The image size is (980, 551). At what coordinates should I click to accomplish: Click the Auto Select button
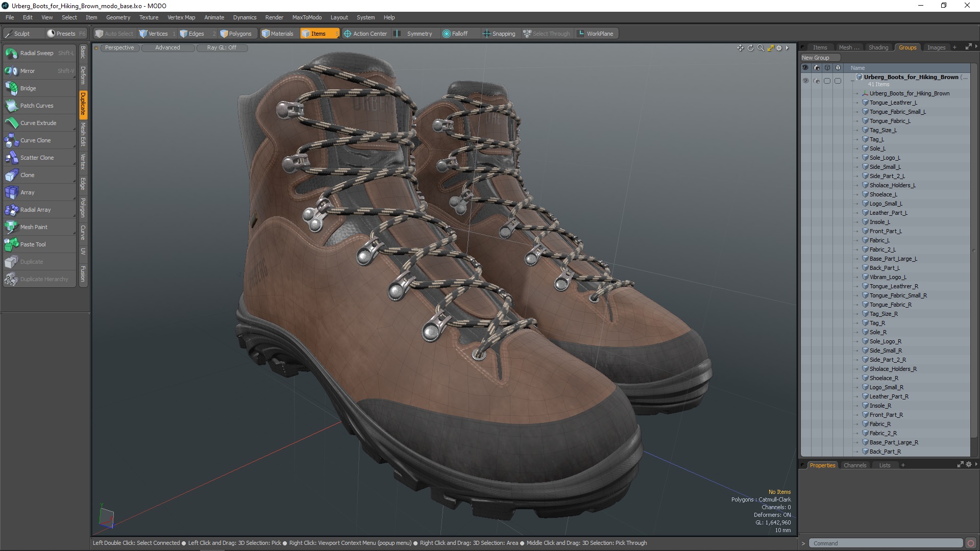pyautogui.click(x=114, y=34)
